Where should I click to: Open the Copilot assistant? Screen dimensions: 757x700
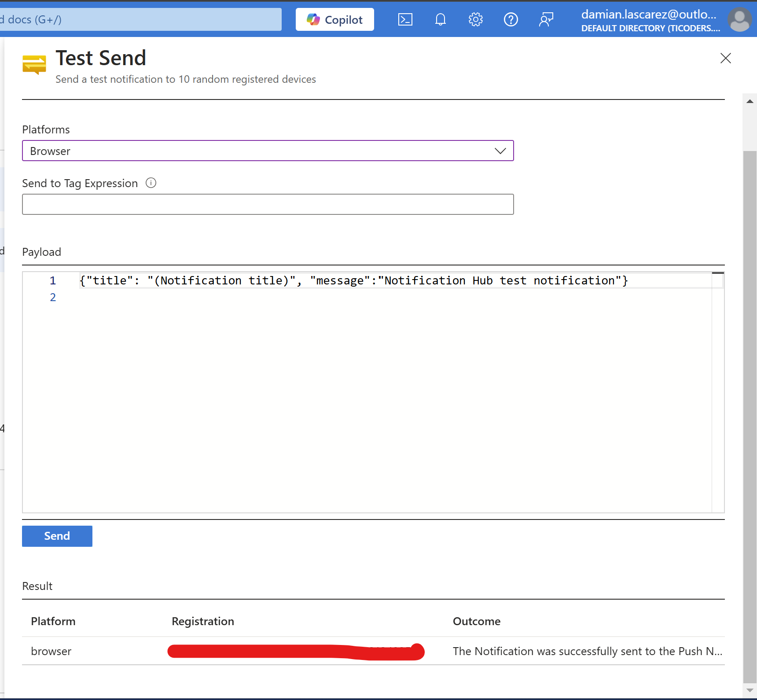334,19
